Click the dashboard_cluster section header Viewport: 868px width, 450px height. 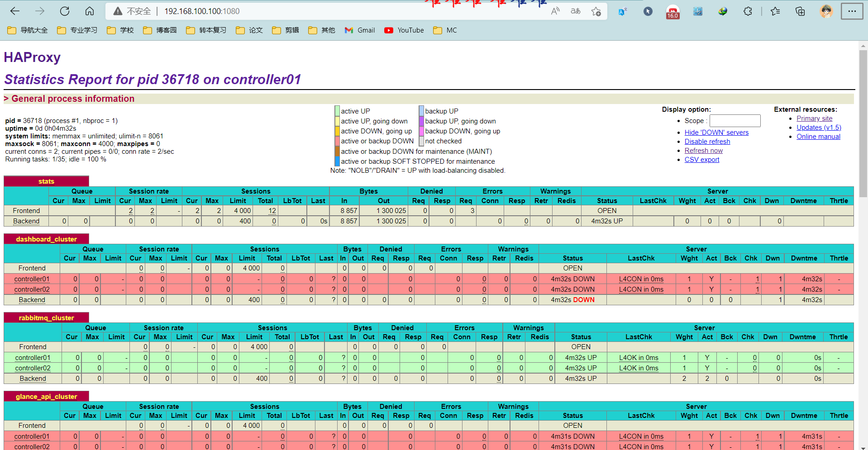click(46, 239)
